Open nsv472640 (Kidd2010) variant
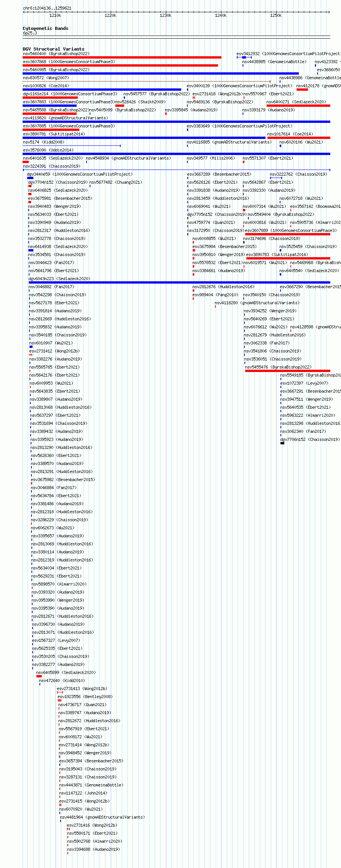 coord(62,680)
